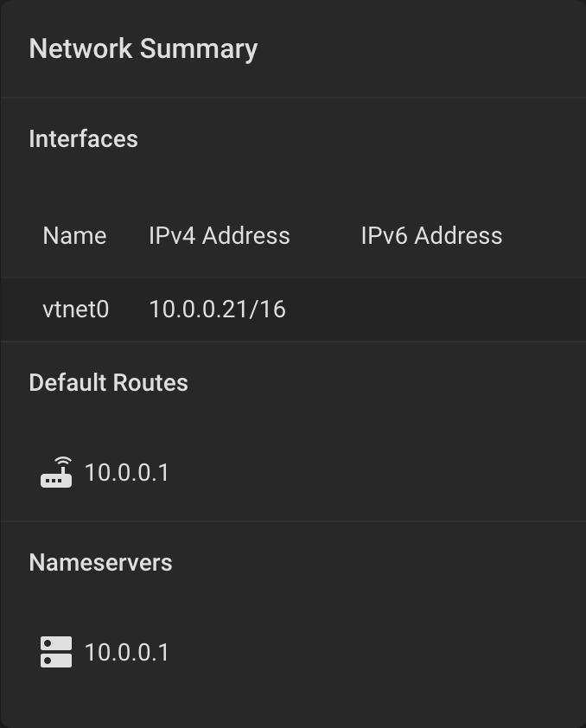Sort by the Name column header

coord(74,236)
